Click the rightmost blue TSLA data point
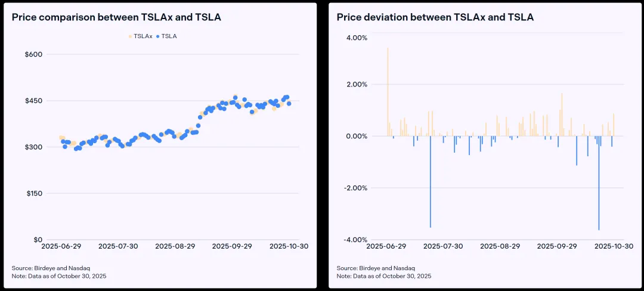The height and width of the screenshot is (291, 644). tap(289, 103)
